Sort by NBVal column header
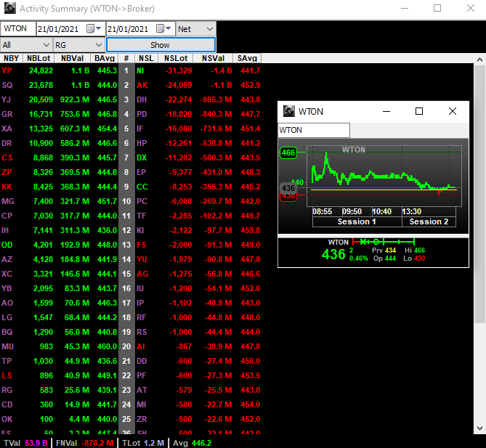 [x=72, y=58]
